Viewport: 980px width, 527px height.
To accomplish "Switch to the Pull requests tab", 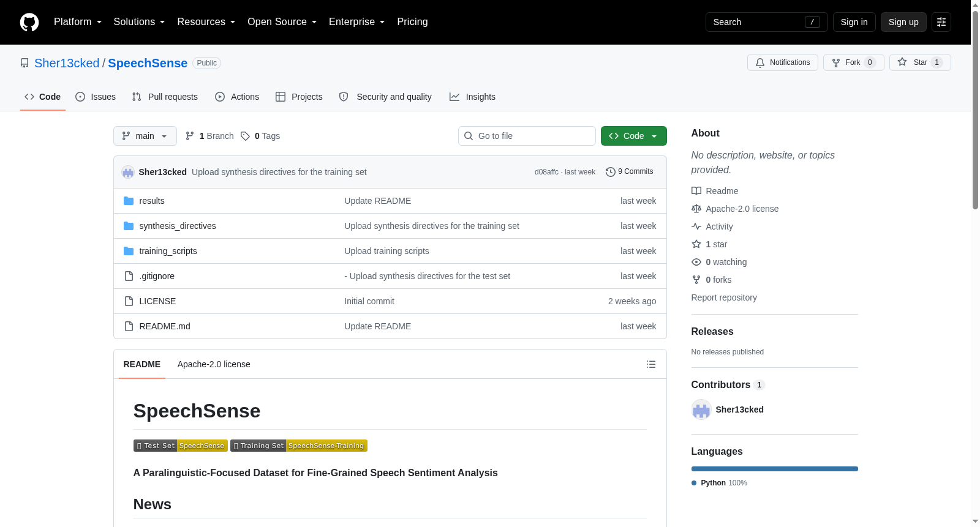I will pyautogui.click(x=165, y=97).
